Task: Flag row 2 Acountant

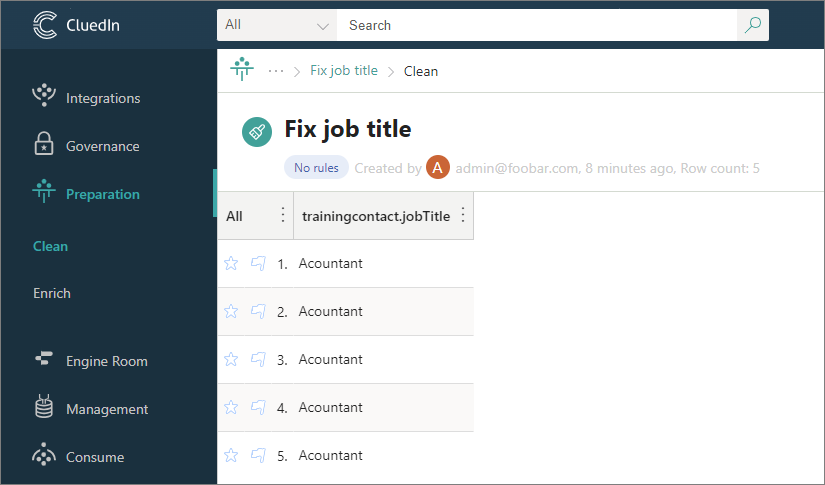Action: tap(258, 311)
